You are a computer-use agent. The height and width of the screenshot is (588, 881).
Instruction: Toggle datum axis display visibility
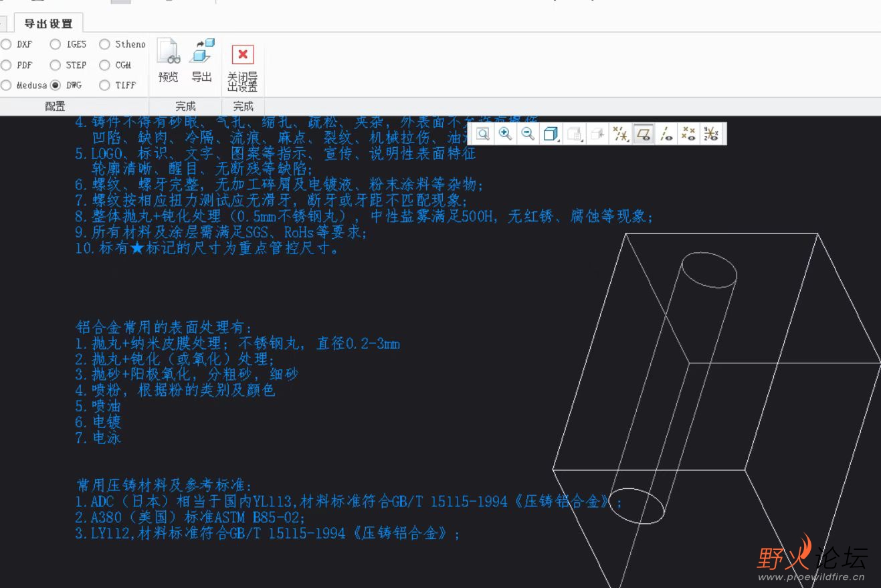click(x=666, y=134)
